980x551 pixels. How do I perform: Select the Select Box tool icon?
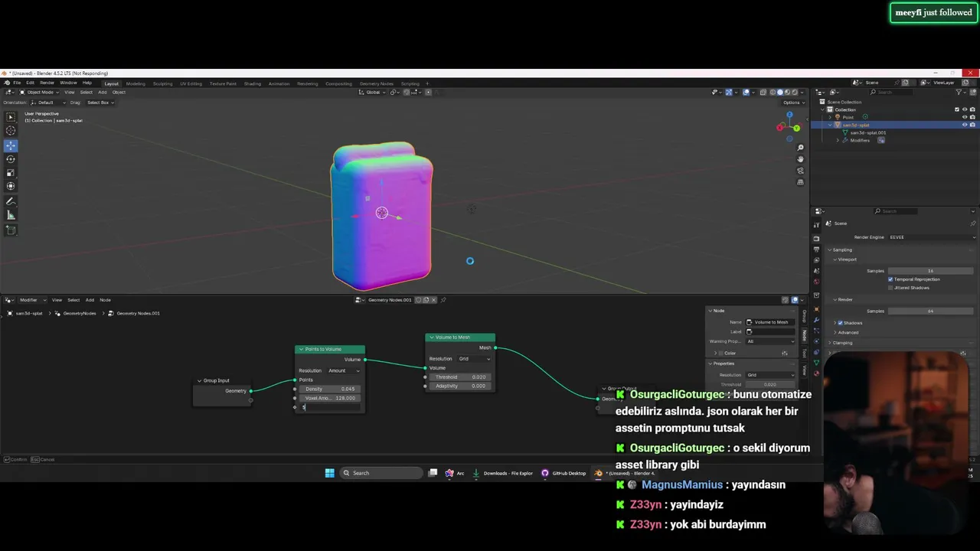point(11,117)
